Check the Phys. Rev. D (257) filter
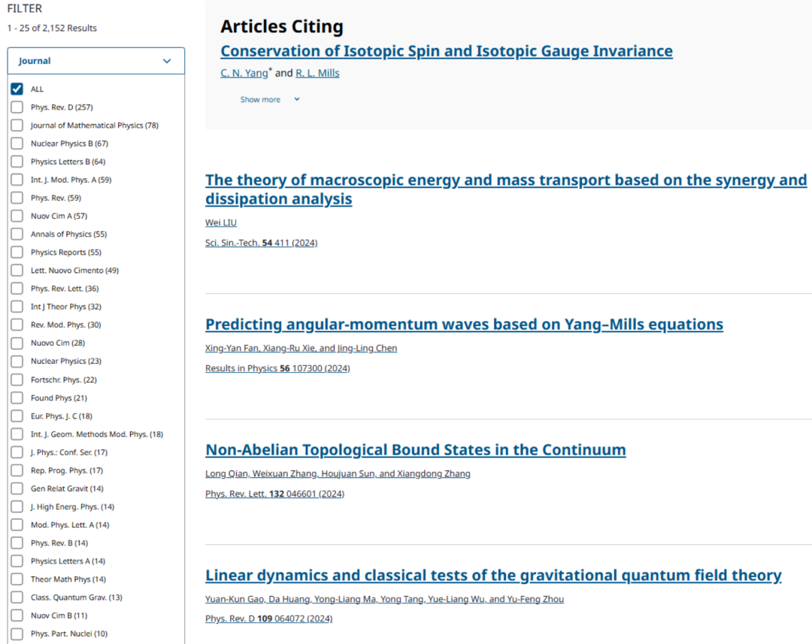The height and width of the screenshot is (644, 812). click(x=17, y=107)
